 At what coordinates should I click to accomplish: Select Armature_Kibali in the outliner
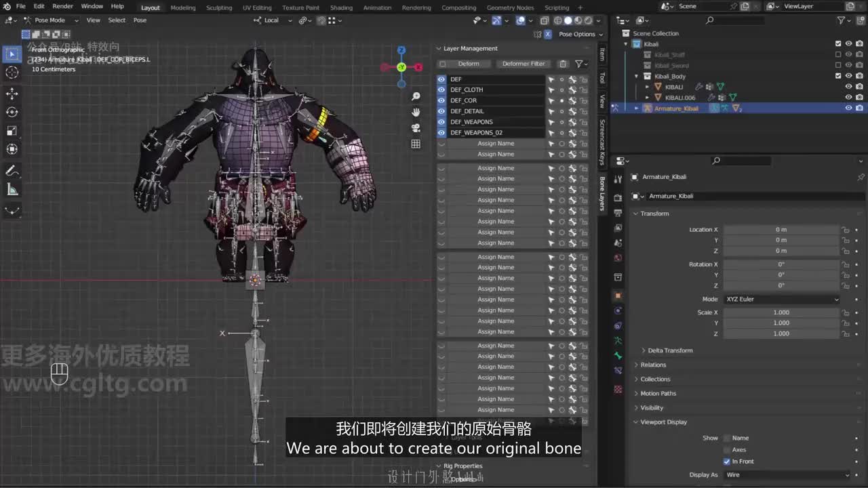676,108
